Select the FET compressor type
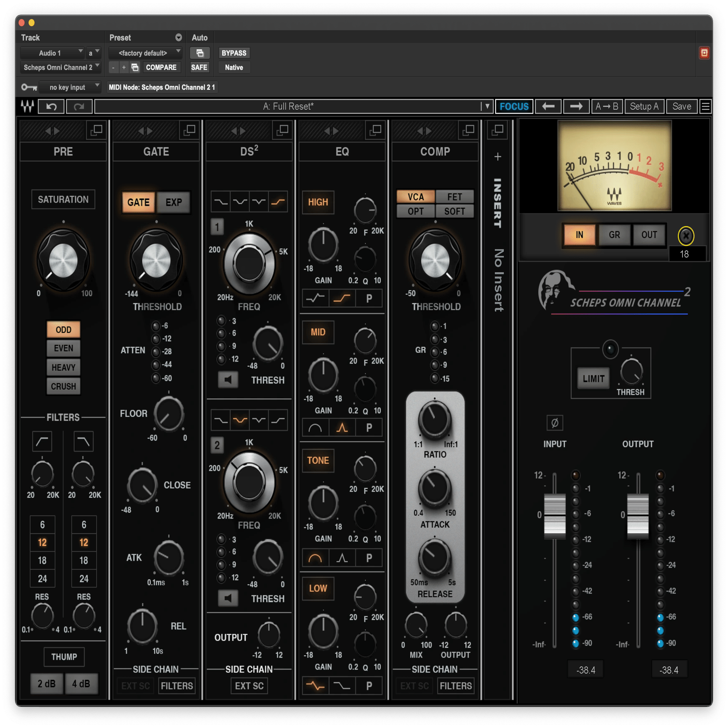The width and height of the screenshot is (728, 728). (455, 197)
